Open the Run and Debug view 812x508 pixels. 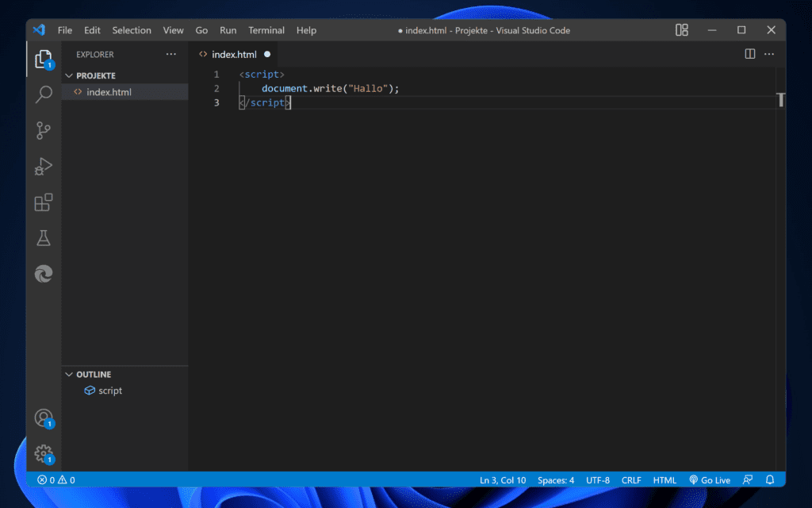44,167
